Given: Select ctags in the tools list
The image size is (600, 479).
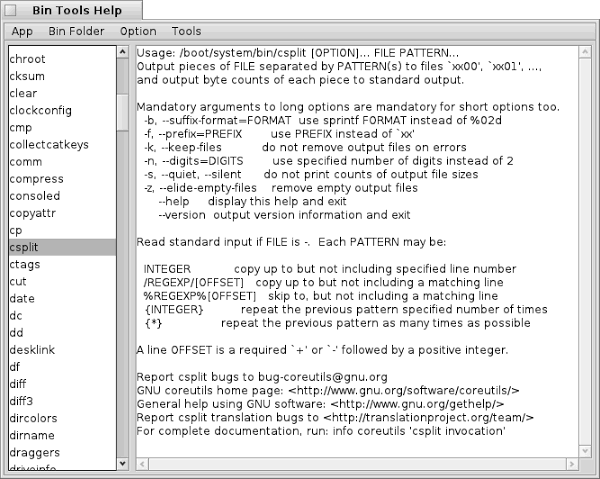Looking at the screenshot, I should [25, 264].
